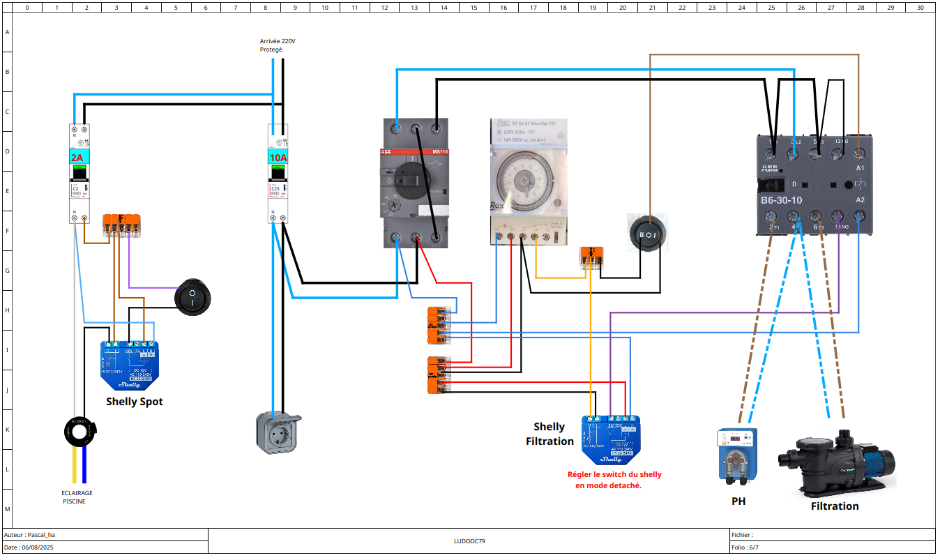This screenshot has height=560, width=940.
Task: Click the Rex timer clock dial
Action: [526, 180]
